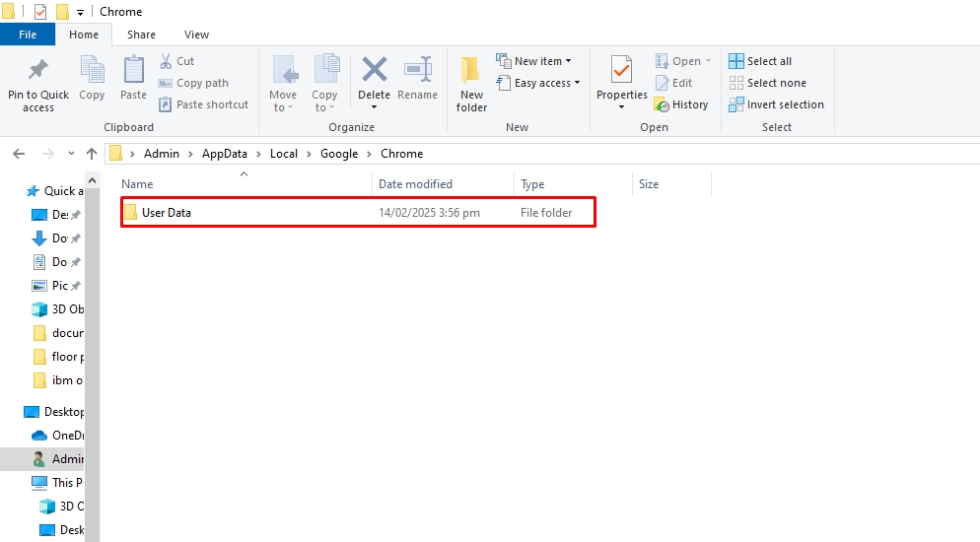Click the Paste clipboard icon
Viewport: 980px width, 542px height.
pyautogui.click(x=133, y=70)
